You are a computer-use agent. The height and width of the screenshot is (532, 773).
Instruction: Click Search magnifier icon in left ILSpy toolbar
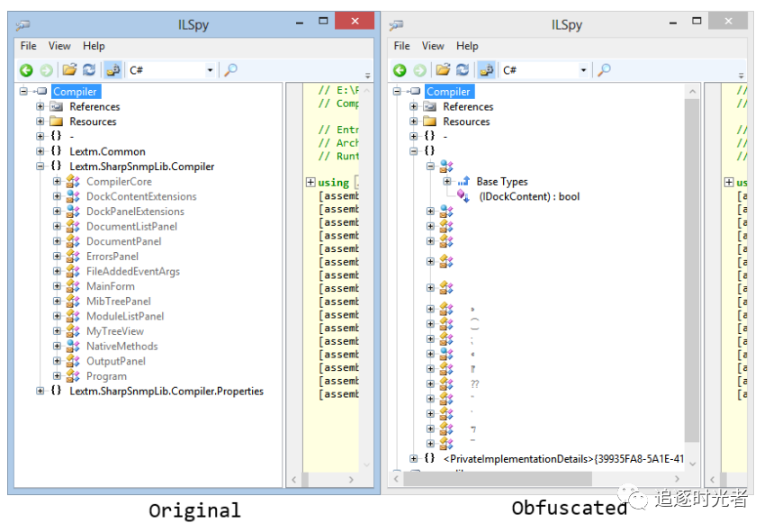tap(230, 70)
